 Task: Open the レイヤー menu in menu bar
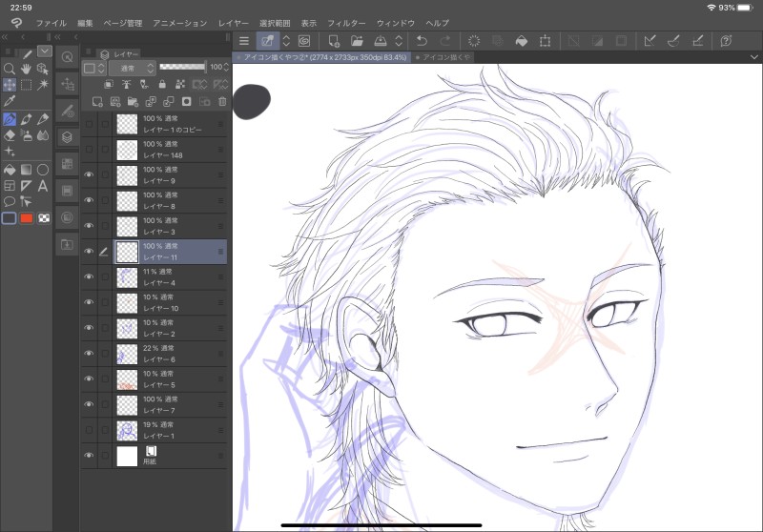[233, 22]
